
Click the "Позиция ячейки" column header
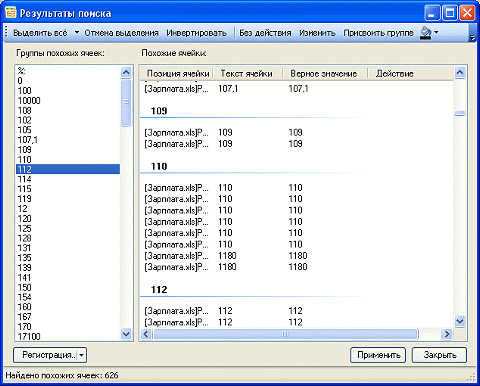176,73
